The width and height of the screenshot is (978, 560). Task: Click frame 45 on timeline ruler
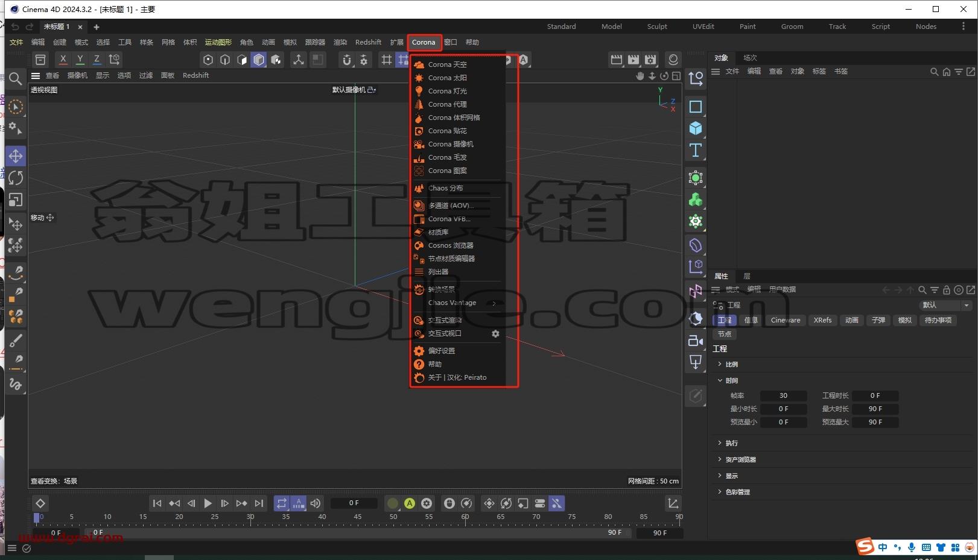(357, 517)
